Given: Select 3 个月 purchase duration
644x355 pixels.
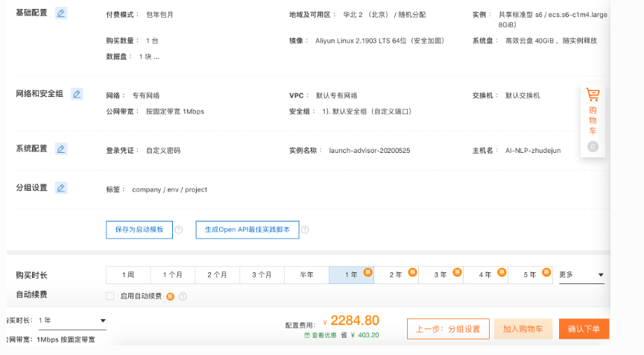Looking at the screenshot, I should [x=262, y=275].
